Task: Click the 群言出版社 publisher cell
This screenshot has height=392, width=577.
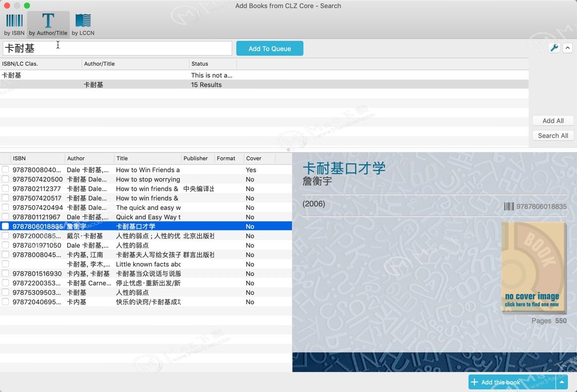Action: coord(198,254)
